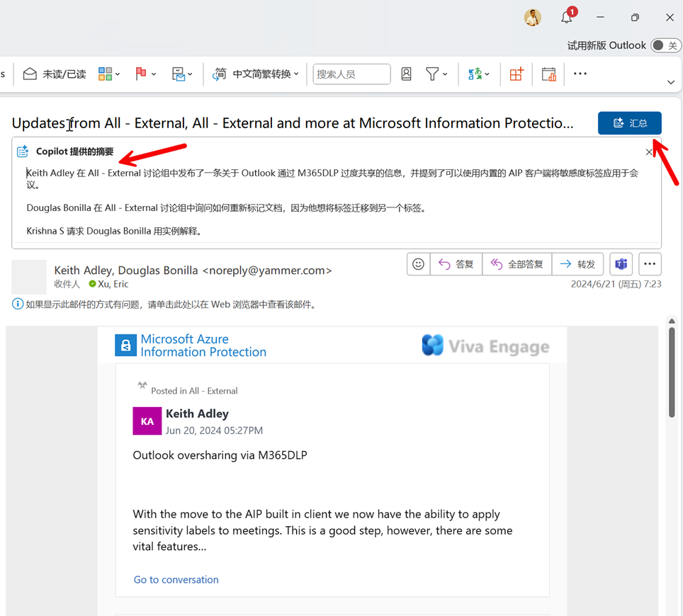Viewport: 683px width, 616px height.
Task: Open the address book icon
Action: [406, 74]
